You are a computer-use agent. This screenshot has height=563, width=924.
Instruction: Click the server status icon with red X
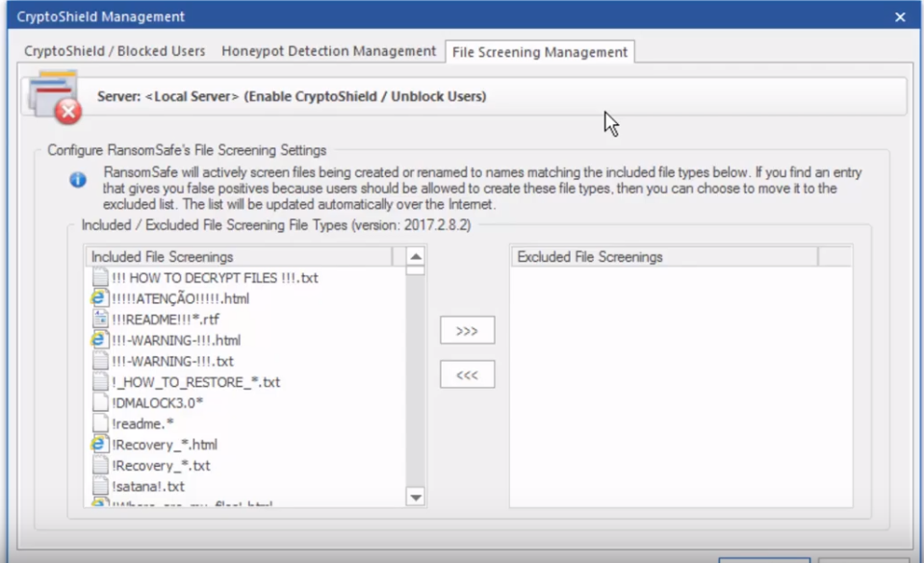56,97
